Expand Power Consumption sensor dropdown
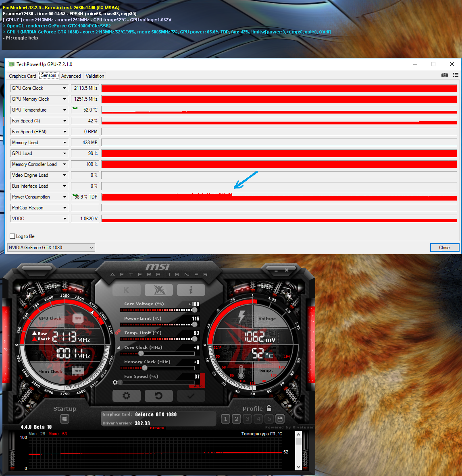 [x=65, y=197]
